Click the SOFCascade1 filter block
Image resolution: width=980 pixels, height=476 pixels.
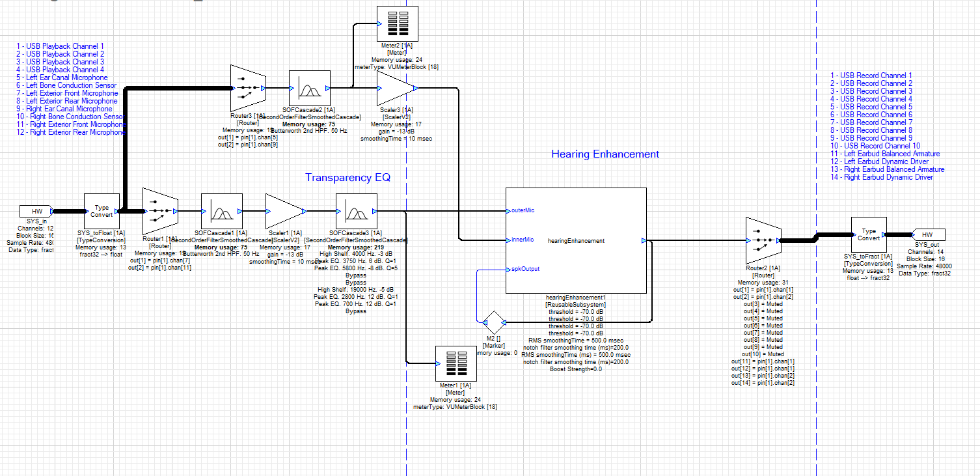(x=221, y=211)
